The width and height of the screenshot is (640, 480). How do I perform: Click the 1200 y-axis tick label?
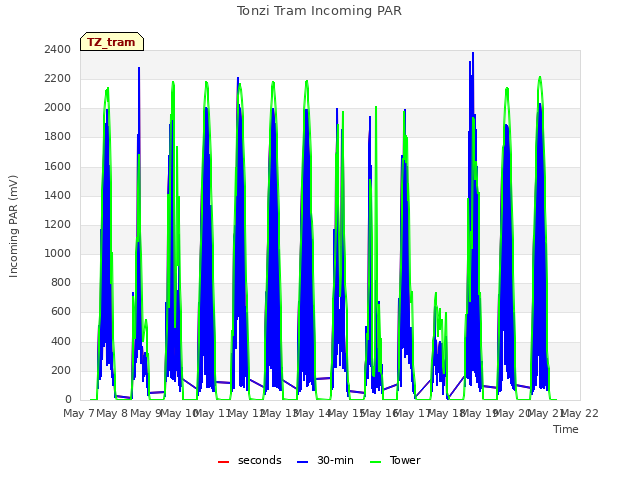(x=58, y=224)
